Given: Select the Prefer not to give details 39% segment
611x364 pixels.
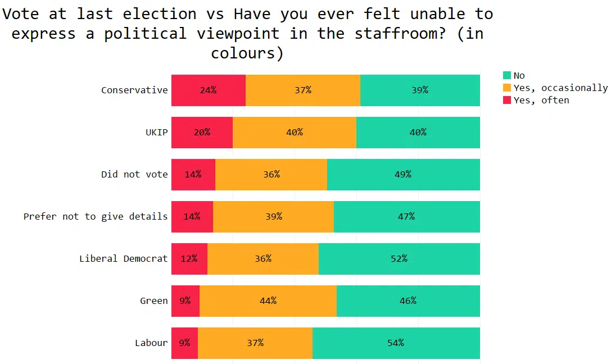Looking at the screenshot, I should pos(273,216).
